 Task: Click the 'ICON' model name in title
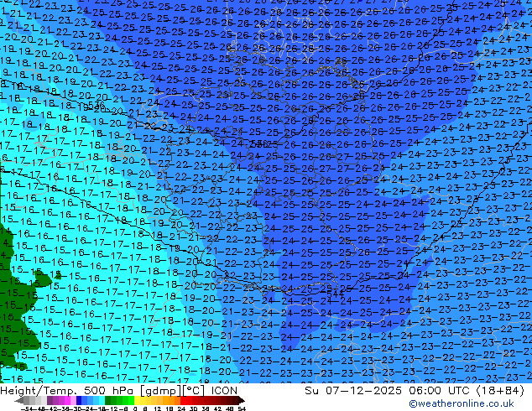tap(224, 391)
